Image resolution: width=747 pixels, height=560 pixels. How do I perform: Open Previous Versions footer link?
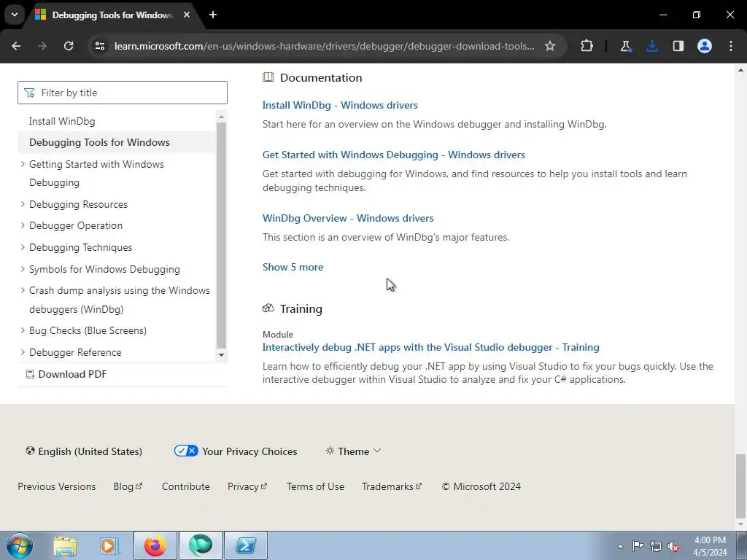(57, 486)
